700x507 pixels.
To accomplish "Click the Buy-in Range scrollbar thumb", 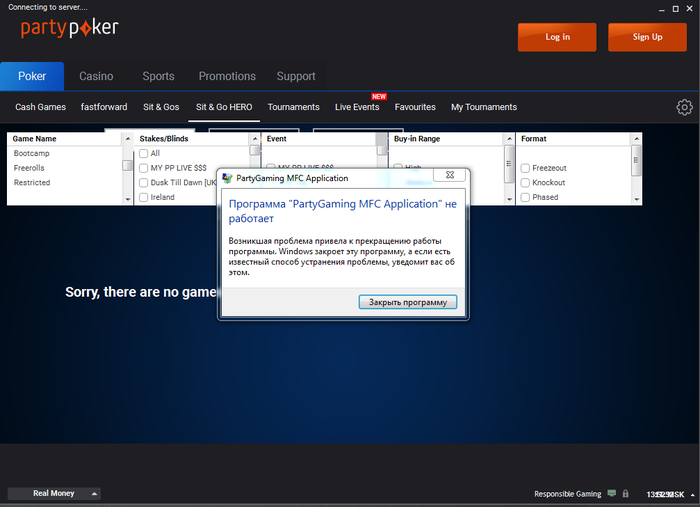I will tap(509, 164).
